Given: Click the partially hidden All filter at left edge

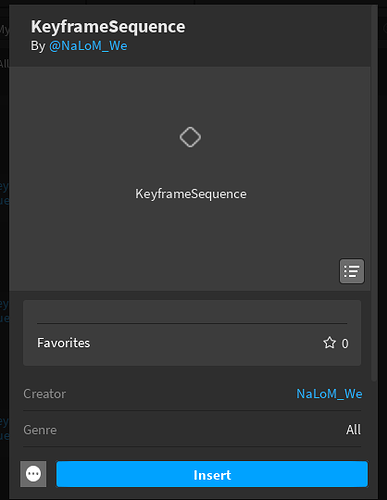Looking at the screenshot, I should click(4, 63).
